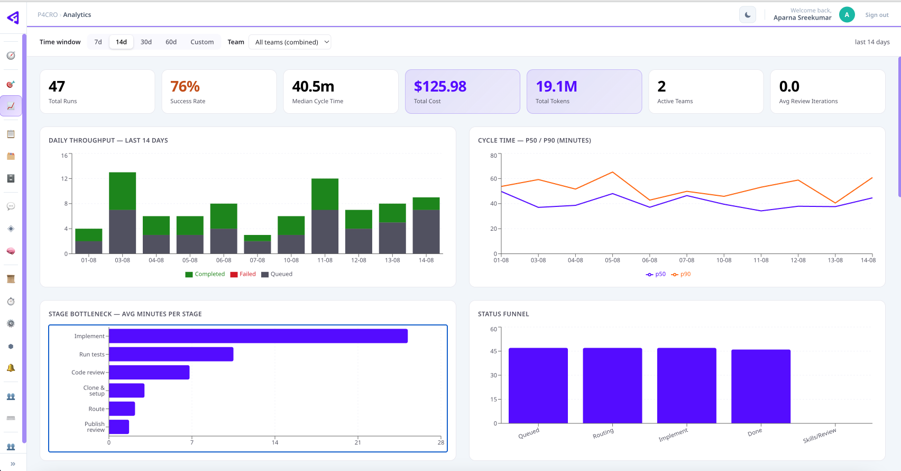Click the target dartboard sidebar icon
Image resolution: width=901 pixels, height=471 pixels.
(10, 84)
